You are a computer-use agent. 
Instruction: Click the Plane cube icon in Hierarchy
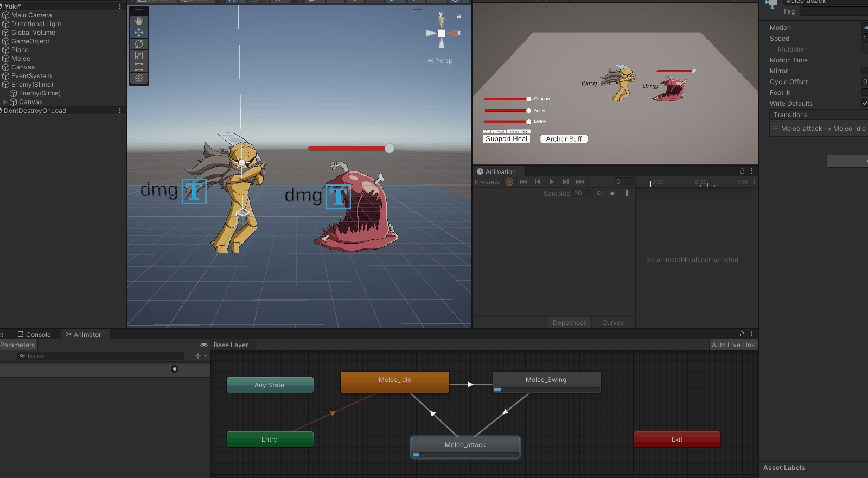[x=6, y=50]
